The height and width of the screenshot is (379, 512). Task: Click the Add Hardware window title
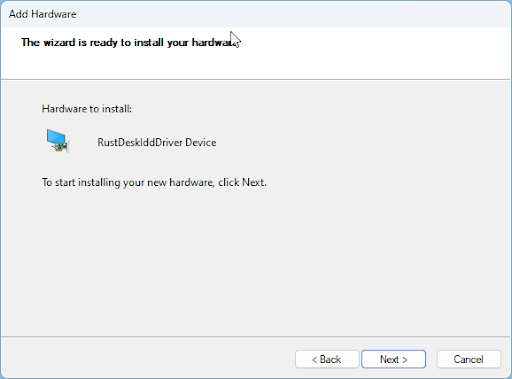pos(43,14)
